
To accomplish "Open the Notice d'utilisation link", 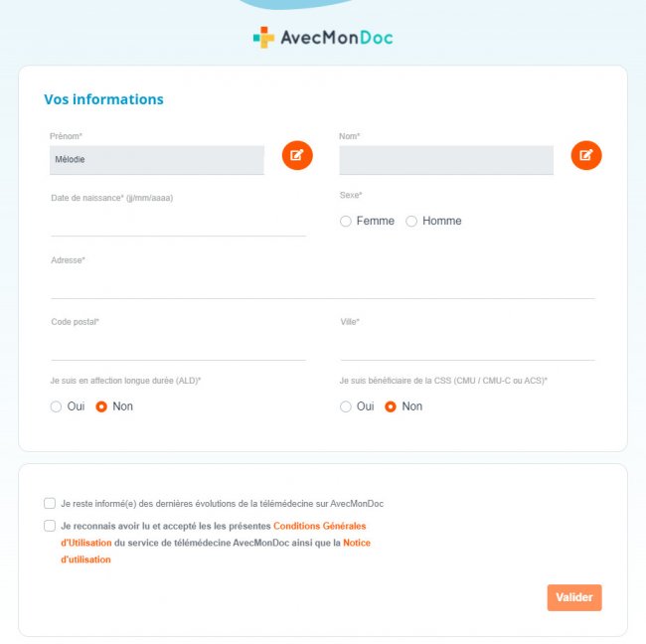I will 356,543.
